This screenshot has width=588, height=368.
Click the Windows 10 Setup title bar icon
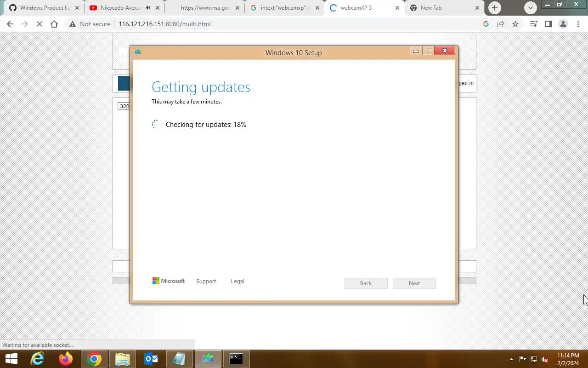(x=137, y=52)
